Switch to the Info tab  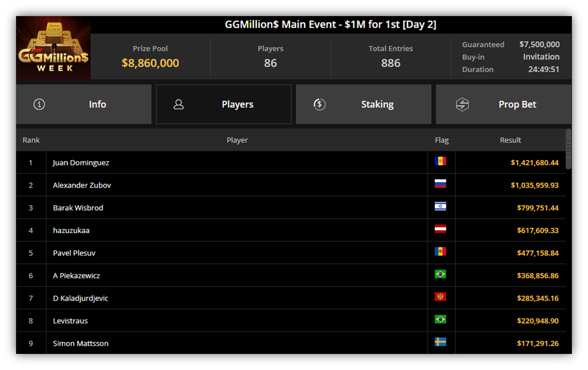point(84,105)
